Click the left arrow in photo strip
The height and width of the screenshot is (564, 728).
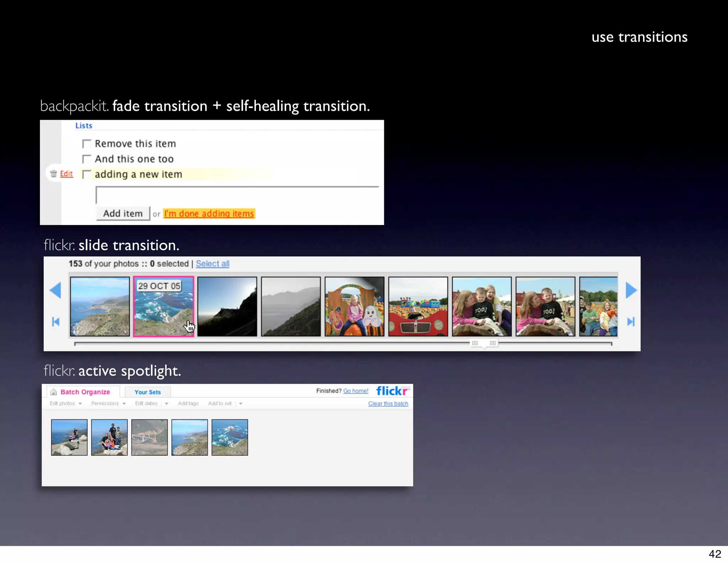click(x=55, y=290)
